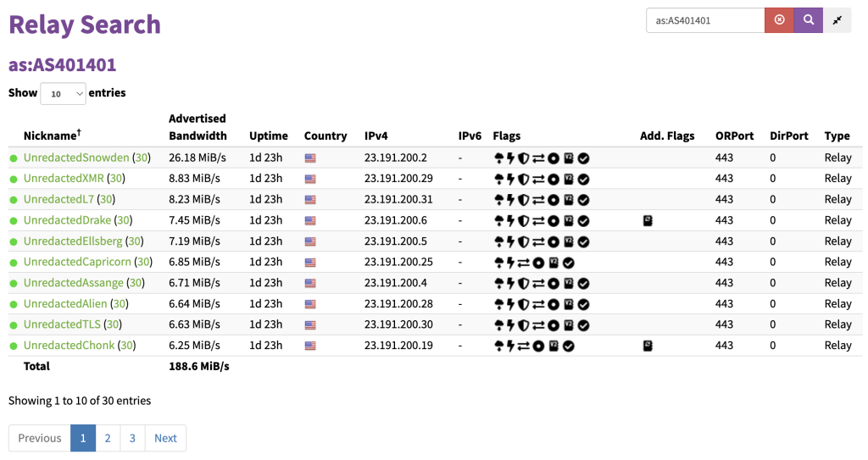Screen dimensions: 868x460
Task: Open the UnredactedTLS relay link
Action: [62, 324]
